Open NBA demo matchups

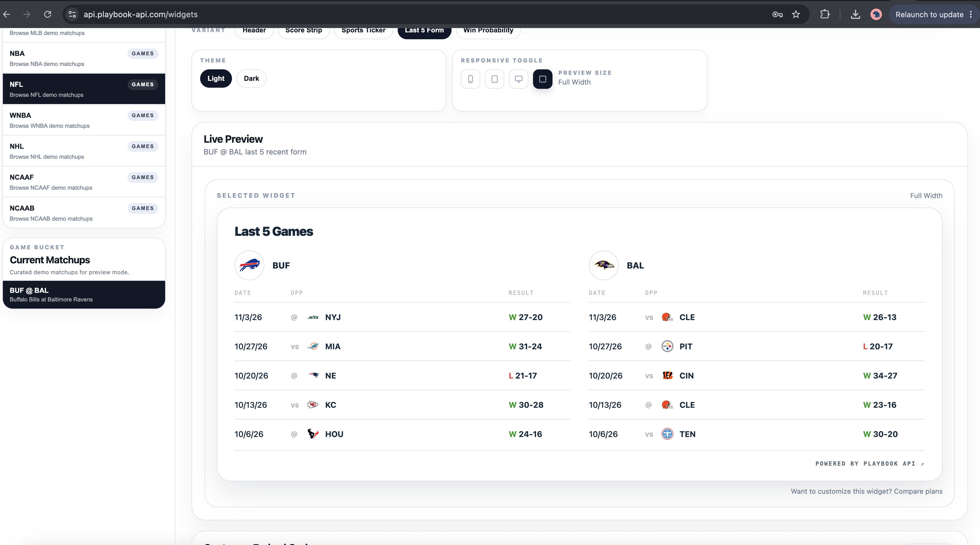pyautogui.click(x=84, y=58)
